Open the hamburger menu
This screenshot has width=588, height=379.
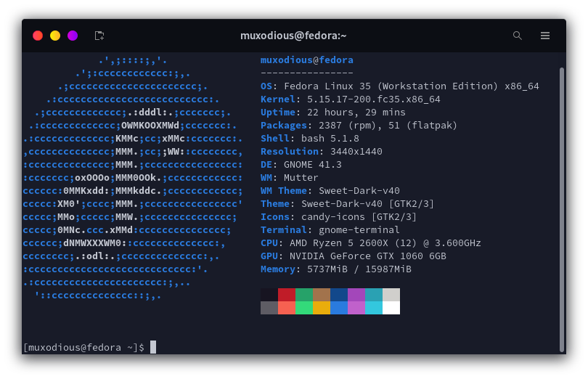[x=545, y=36]
